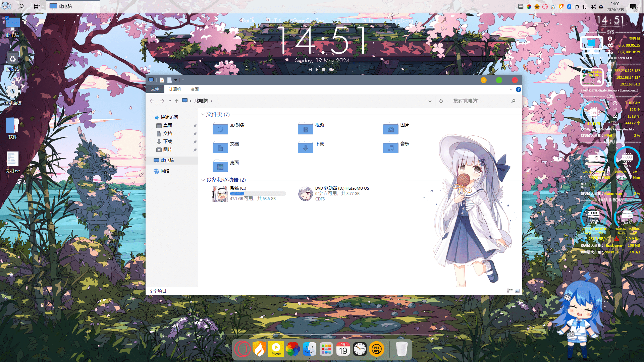Collapse the 设备和驱动器 (2) group
Image resolution: width=644 pixels, height=362 pixels.
coord(203,180)
